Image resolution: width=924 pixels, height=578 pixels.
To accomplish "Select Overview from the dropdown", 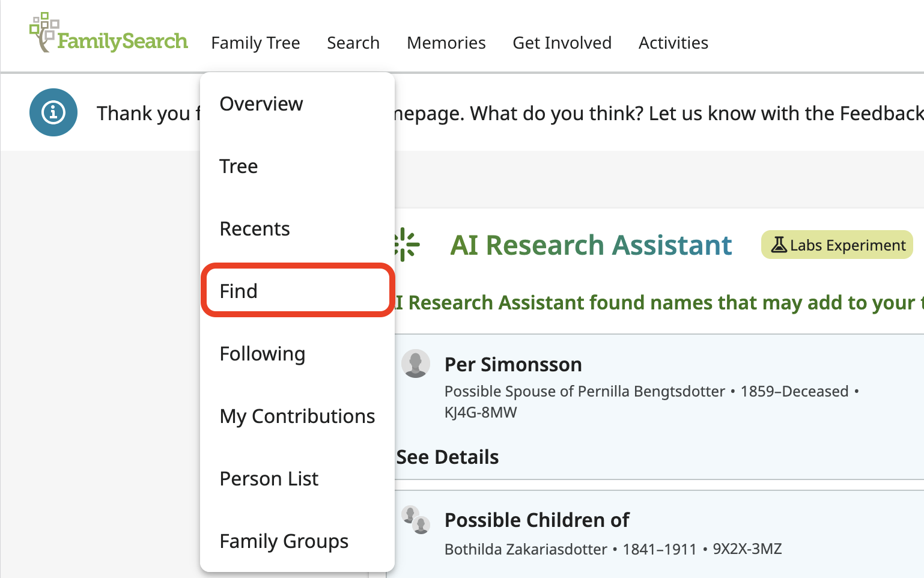I will (x=261, y=104).
